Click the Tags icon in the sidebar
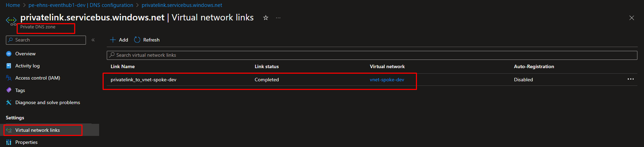This screenshot has width=644, height=147. pyautogui.click(x=9, y=90)
